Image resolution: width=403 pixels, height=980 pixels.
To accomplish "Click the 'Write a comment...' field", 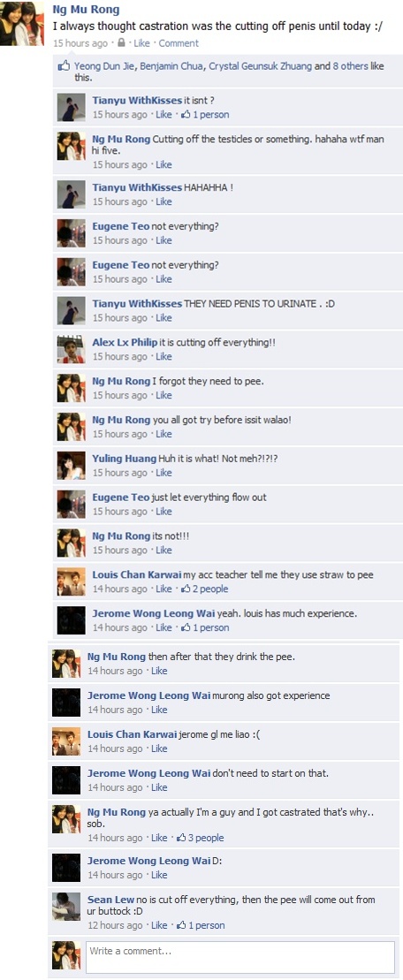I will click(240, 957).
